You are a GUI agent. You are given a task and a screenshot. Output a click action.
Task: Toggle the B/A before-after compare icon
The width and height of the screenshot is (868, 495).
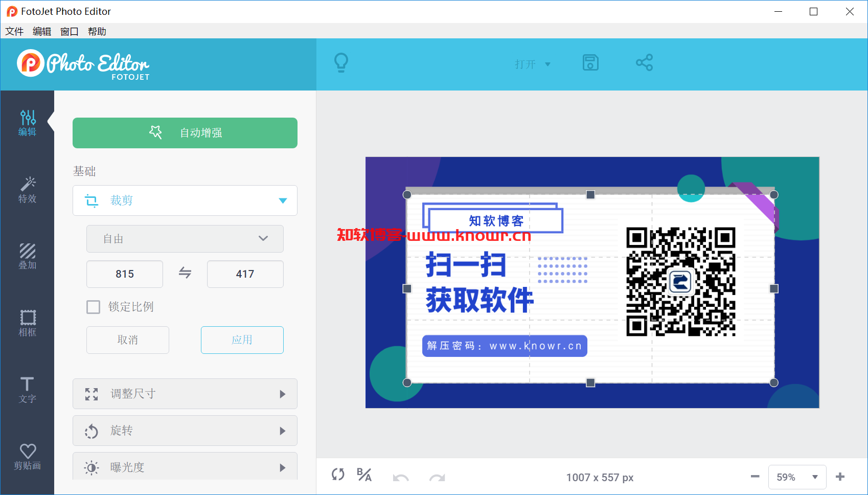364,475
